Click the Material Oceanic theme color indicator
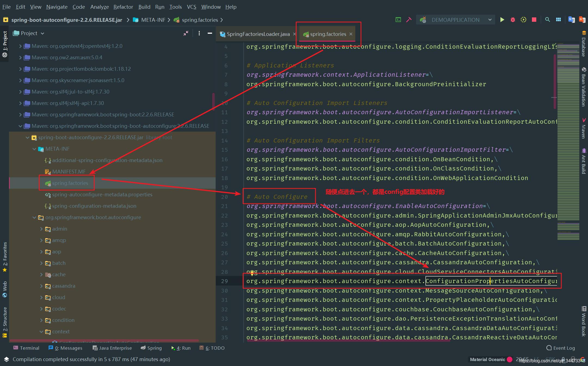 point(510,359)
